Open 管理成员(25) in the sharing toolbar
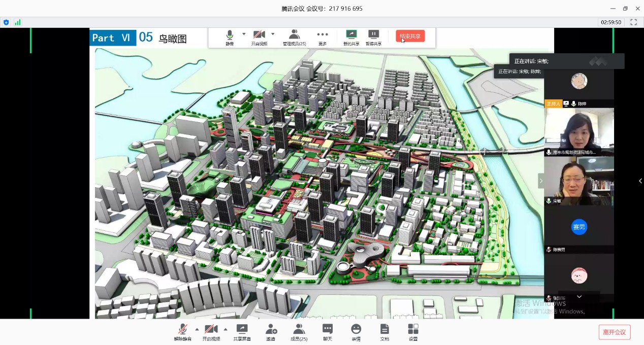This screenshot has height=345, width=644. coord(294,38)
